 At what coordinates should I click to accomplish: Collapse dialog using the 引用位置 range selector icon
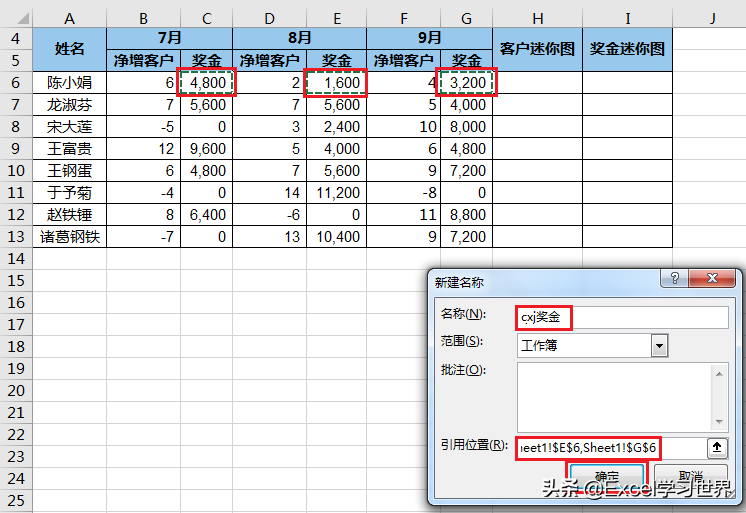point(717,447)
